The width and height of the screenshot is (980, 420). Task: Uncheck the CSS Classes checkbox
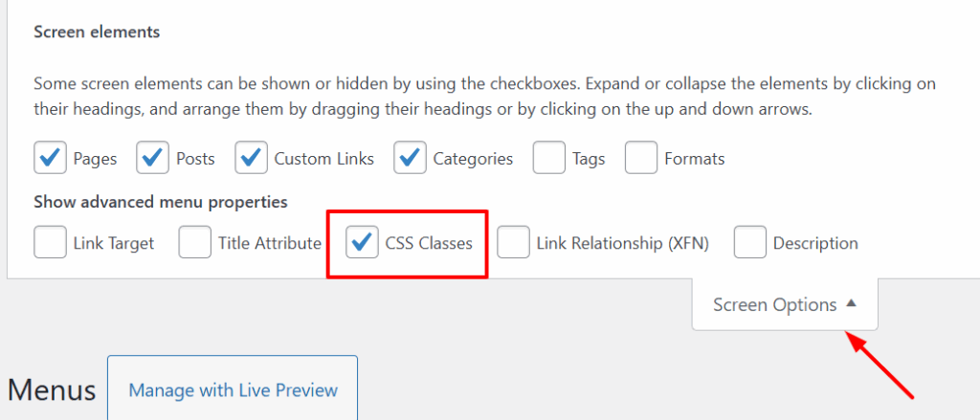[362, 243]
